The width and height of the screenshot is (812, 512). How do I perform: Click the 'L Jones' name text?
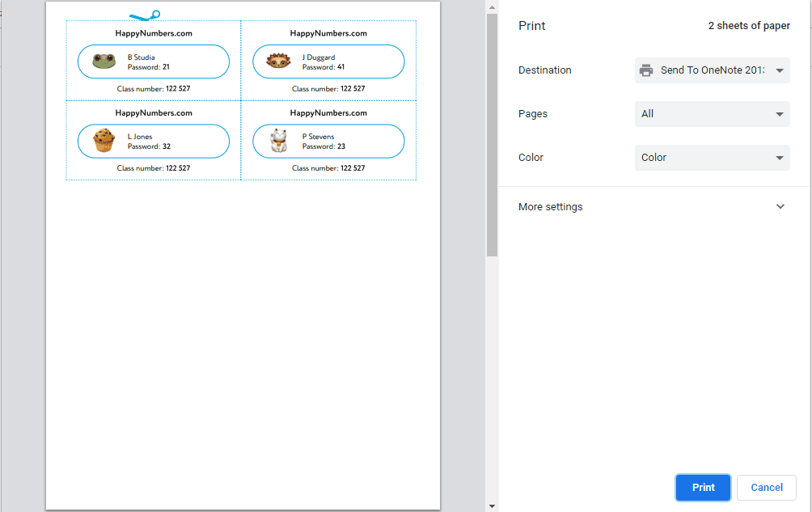pyautogui.click(x=140, y=137)
